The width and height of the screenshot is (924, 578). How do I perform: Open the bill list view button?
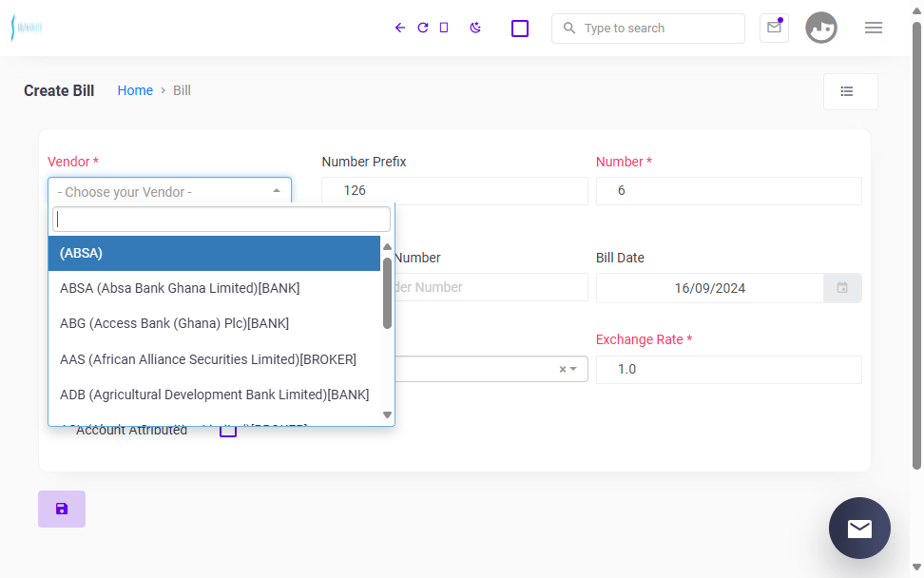click(x=851, y=91)
